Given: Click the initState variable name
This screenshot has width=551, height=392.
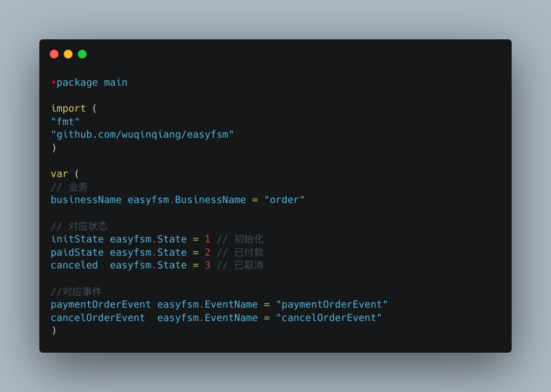Looking at the screenshot, I should 78,239.
